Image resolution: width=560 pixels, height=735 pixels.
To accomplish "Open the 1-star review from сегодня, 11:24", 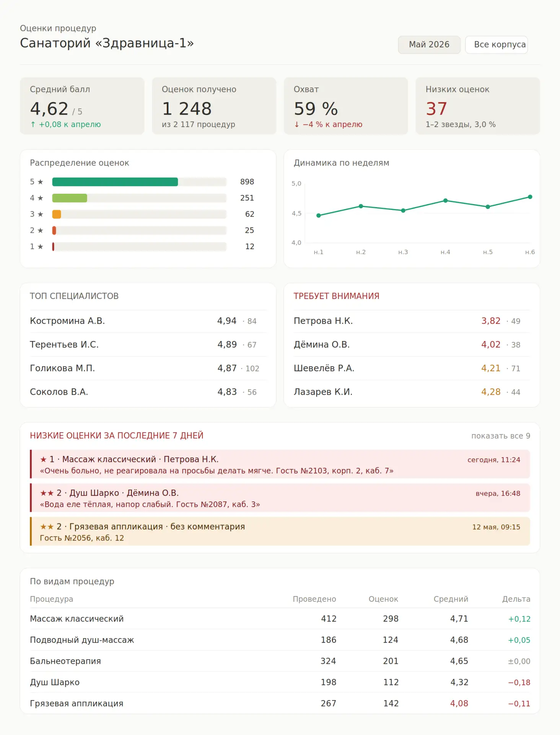I will coord(280,464).
